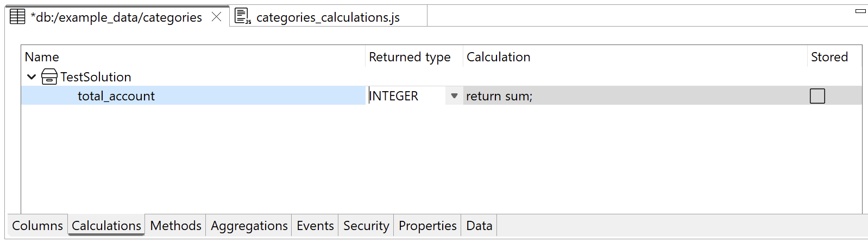Switch to the Columns tab
The width and height of the screenshot is (868, 242).
tap(37, 226)
